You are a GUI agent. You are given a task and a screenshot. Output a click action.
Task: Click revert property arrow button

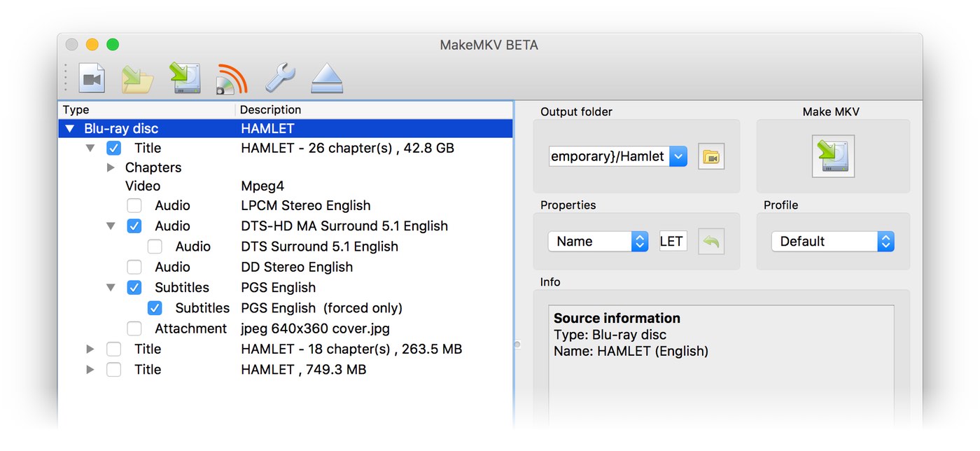tap(711, 242)
